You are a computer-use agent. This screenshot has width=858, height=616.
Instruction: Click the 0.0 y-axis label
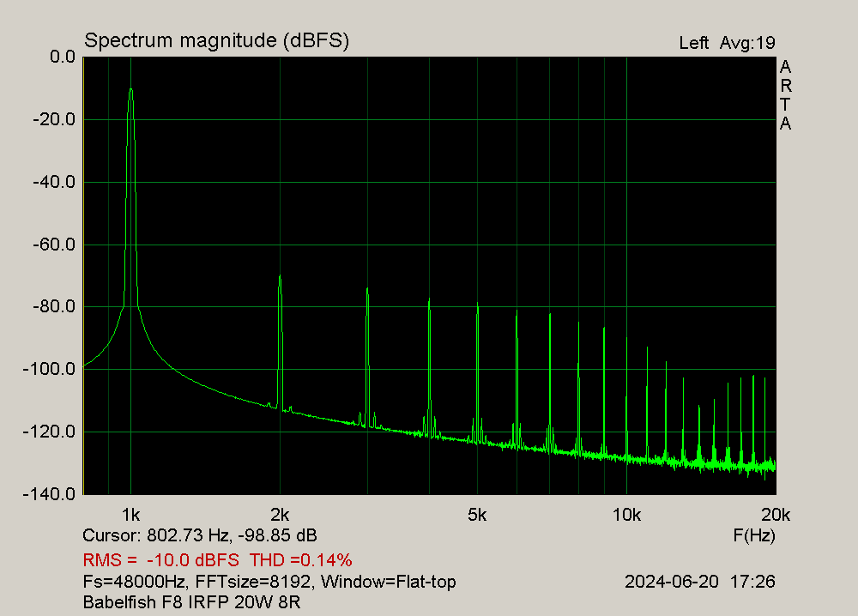[63, 57]
